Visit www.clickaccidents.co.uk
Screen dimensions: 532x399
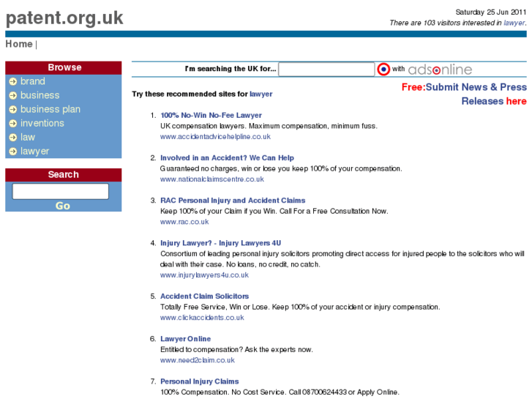point(202,318)
